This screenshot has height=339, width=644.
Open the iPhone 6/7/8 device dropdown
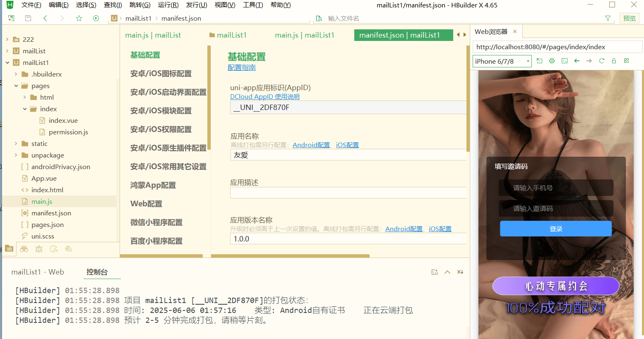502,61
